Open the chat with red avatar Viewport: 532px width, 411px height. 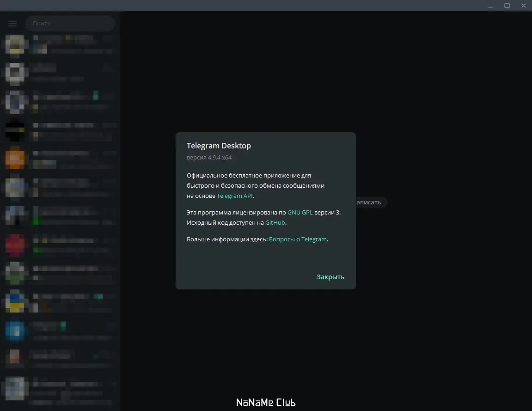pyautogui.click(x=60, y=245)
